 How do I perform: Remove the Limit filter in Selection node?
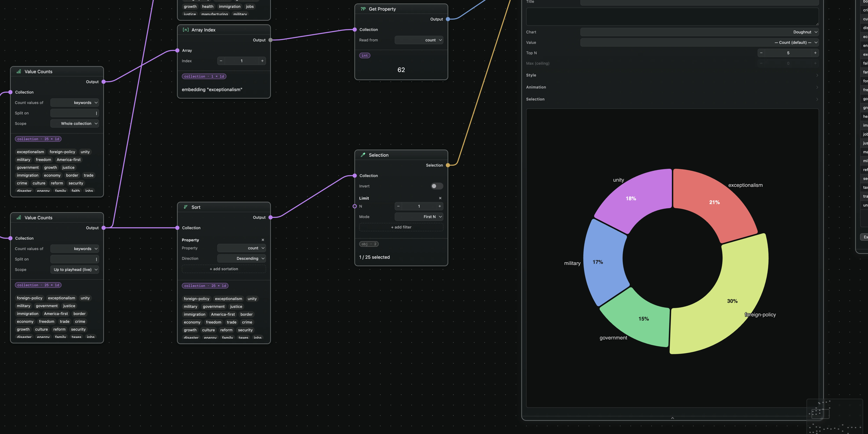[x=440, y=198]
